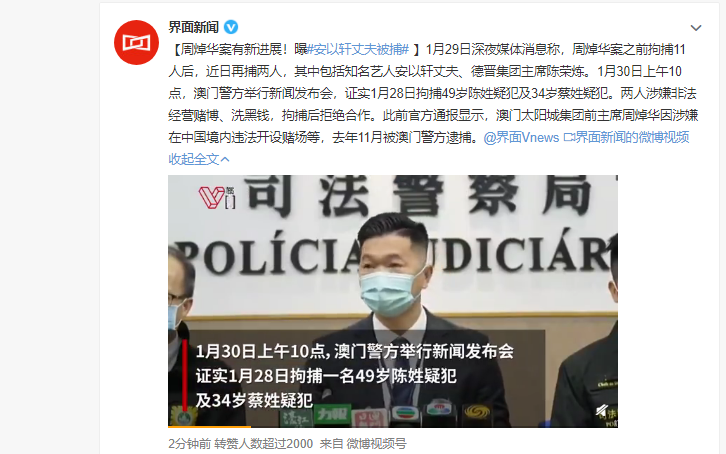The width and height of the screenshot is (726, 454).
Task: Click the subtitle caption overlay in video
Action: click(x=354, y=376)
